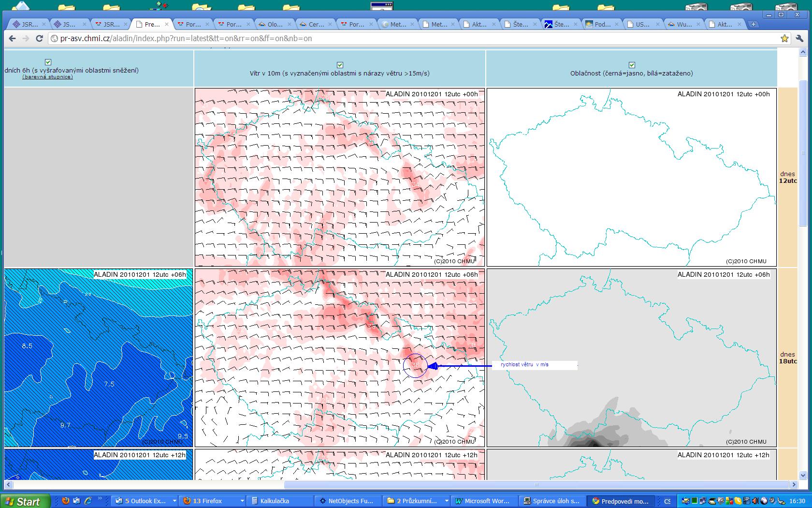Expand the Průzkumník taskbar group dropdown
The width and height of the screenshot is (812, 508).
[447, 501]
